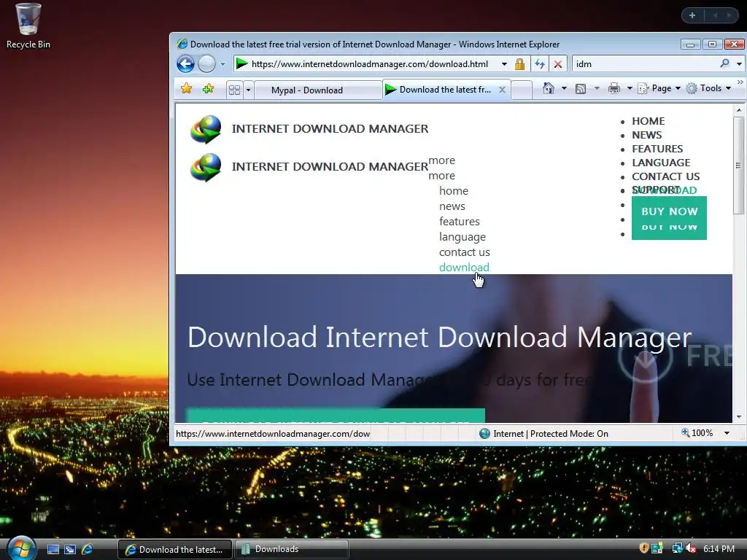
Task: Click the Show Desktop quick launch icon
Action: pyautogui.click(x=53, y=550)
